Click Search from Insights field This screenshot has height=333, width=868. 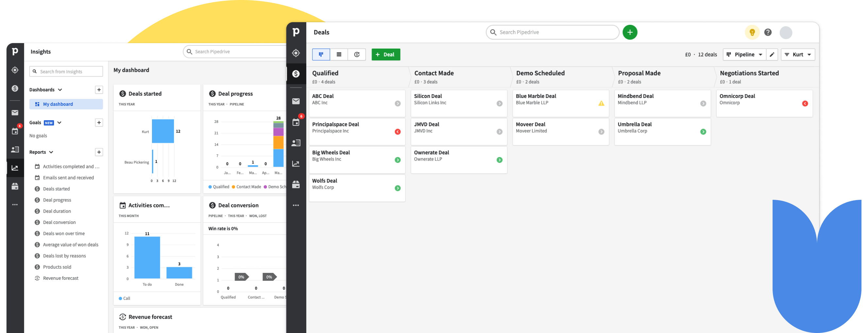tap(66, 71)
